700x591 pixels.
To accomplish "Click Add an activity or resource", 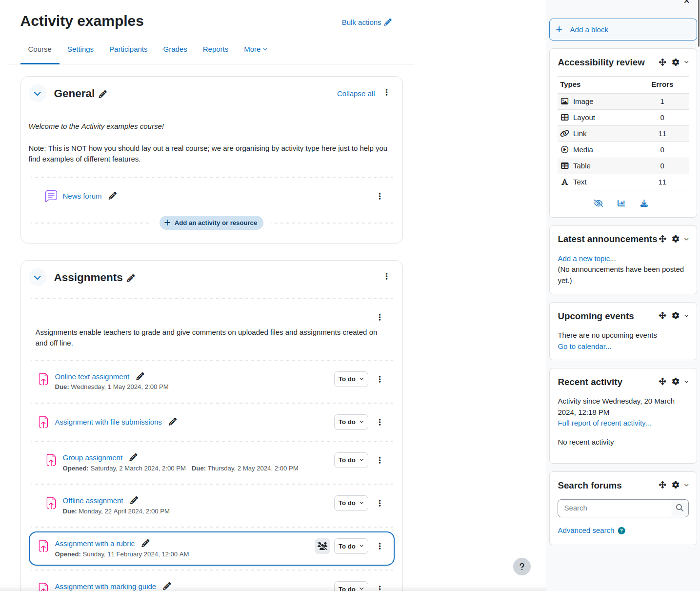I will [211, 223].
